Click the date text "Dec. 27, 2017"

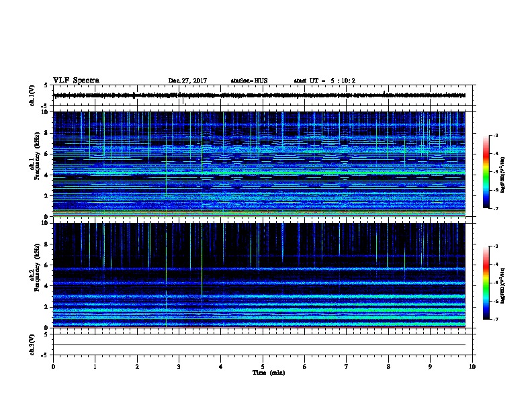click(x=187, y=81)
